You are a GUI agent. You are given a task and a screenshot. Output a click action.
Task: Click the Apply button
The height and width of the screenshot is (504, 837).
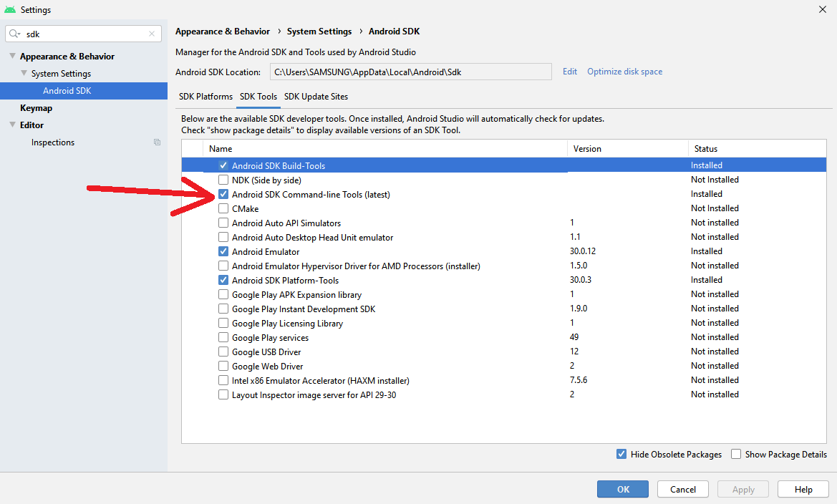[x=743, y=489]
